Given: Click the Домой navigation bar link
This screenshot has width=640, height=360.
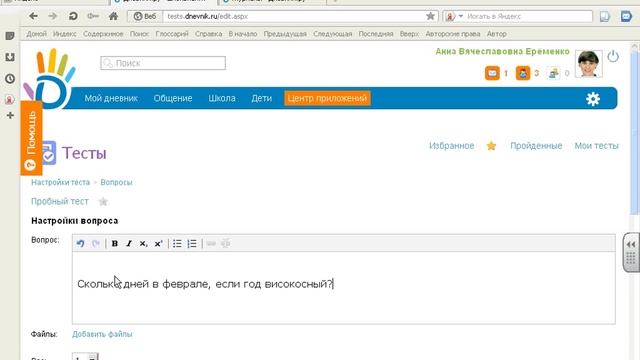Looking at the screenshot, I should pyautogui.click(x=36, y=34).
